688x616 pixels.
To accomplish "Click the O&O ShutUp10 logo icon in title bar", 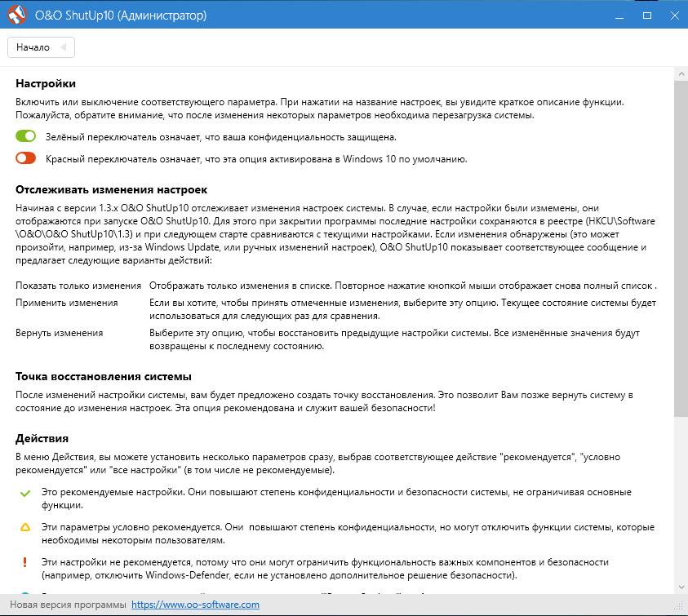I will pos(16,16).
